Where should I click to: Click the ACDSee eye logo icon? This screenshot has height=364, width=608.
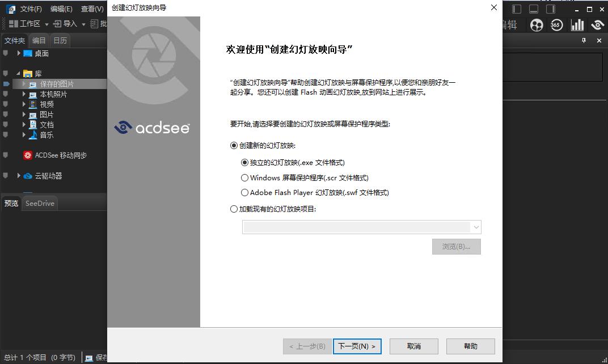[597, 24]
